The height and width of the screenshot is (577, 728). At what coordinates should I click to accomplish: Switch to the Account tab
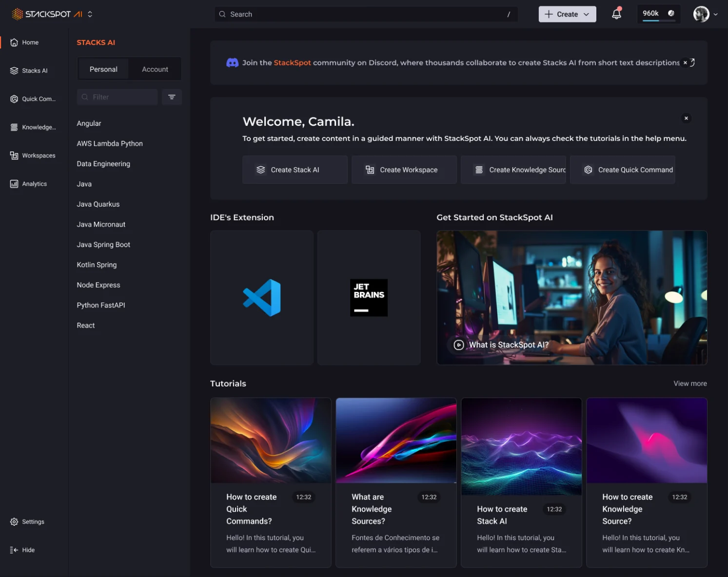[155, 69]
